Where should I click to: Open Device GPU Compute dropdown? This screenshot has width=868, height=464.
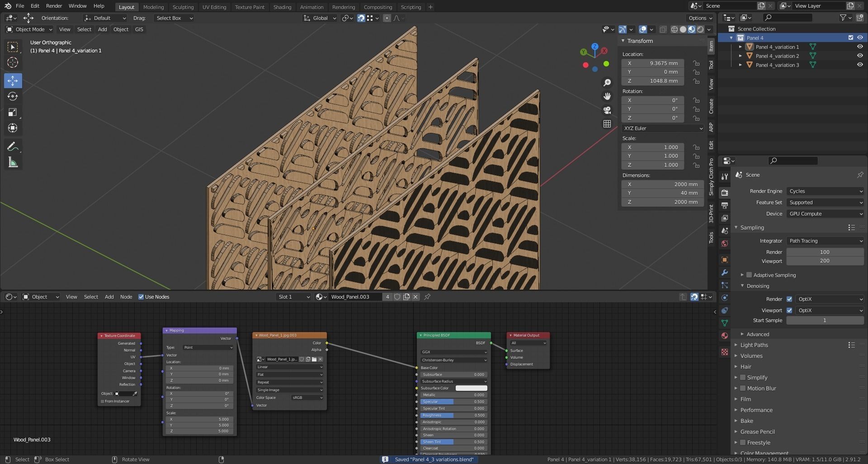click(825, 214)
